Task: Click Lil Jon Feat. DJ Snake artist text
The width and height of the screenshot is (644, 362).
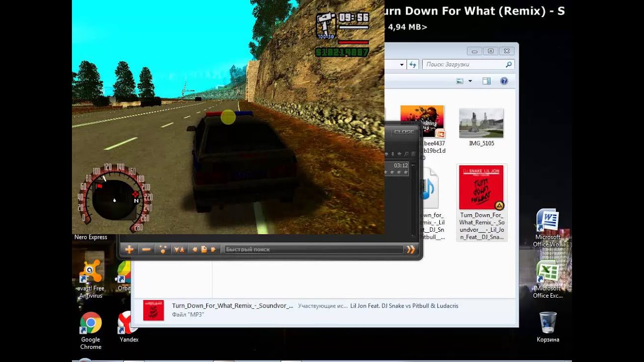Action: pos(404,306)
